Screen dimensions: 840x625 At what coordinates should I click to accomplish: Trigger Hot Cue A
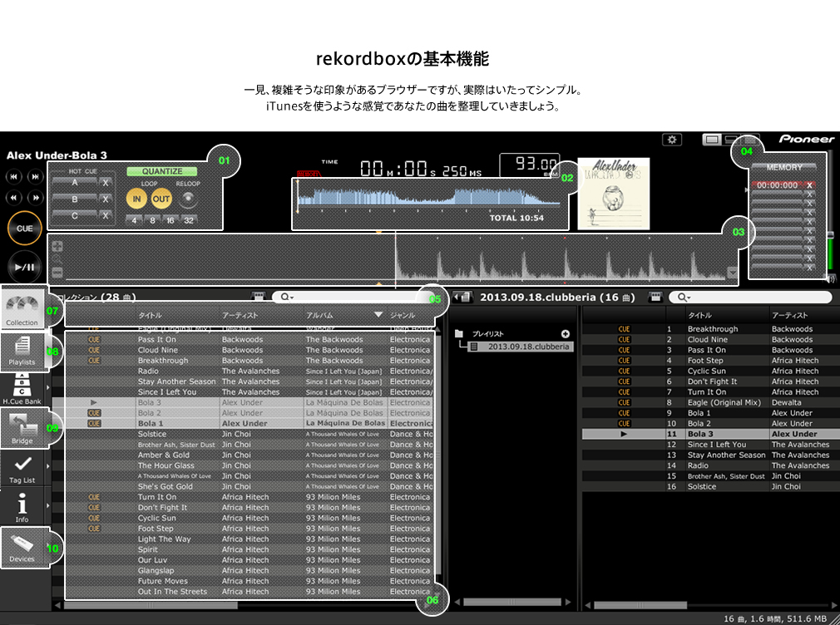(x=75, y=183)
